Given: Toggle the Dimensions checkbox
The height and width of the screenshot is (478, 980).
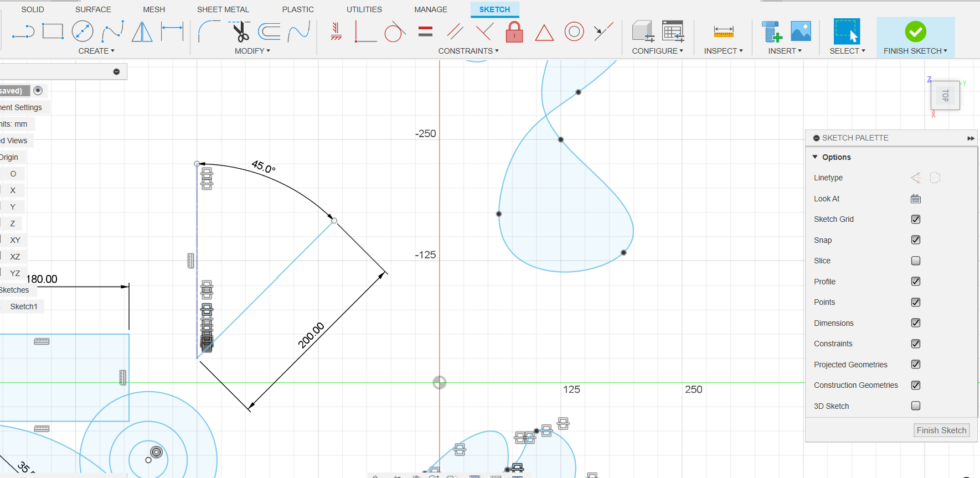Looking at the screenshot, I should pos(916,323).
